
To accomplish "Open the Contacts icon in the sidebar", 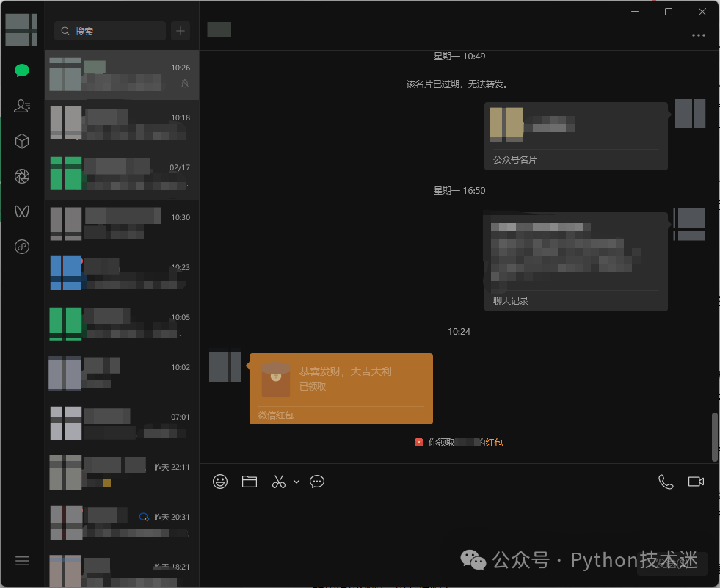I will click(x=21, y=106).
